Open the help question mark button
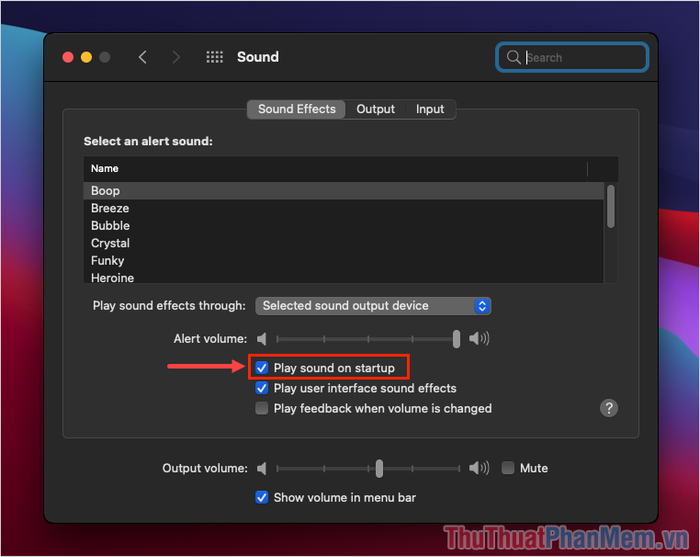 coord(608,408)
